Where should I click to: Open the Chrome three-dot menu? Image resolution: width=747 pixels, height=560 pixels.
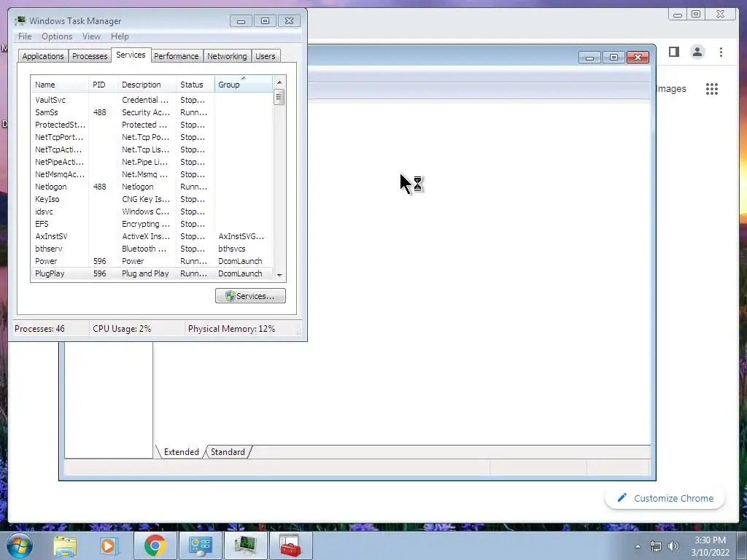(721, 52)
